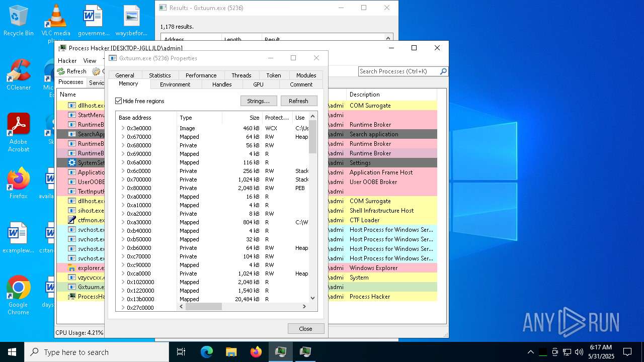Open the Statistics tab
Viewport: 644px width, 362px height.
[x=160, y=75]
